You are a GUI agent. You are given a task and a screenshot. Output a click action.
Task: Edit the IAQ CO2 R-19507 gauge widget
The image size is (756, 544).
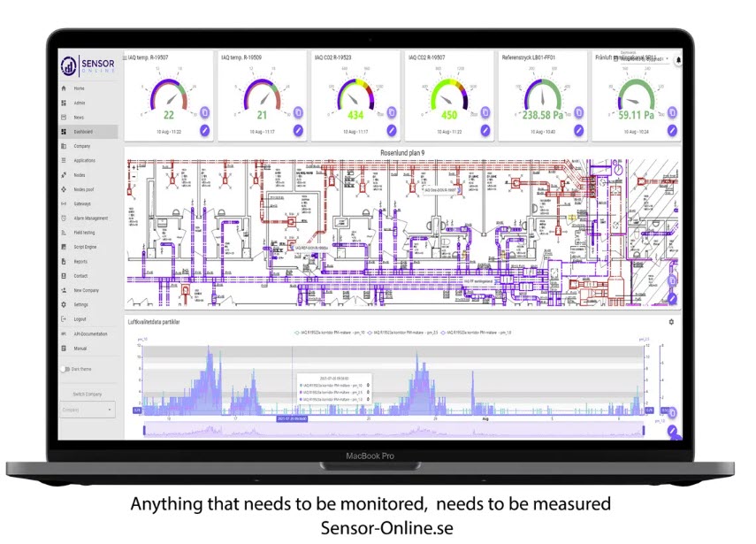(485, 130)
